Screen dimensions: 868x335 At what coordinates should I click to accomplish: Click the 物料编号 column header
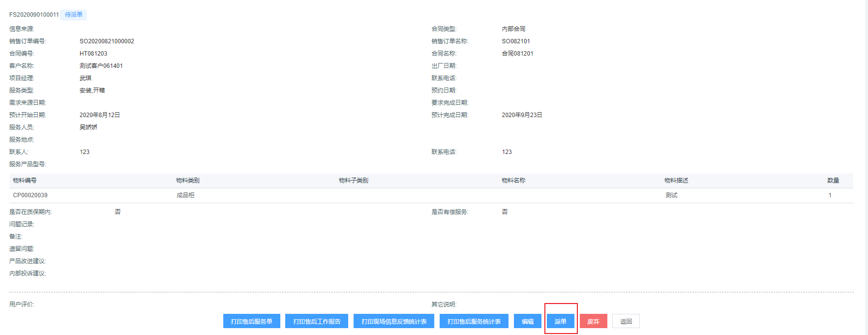click(x=25, y=181)
